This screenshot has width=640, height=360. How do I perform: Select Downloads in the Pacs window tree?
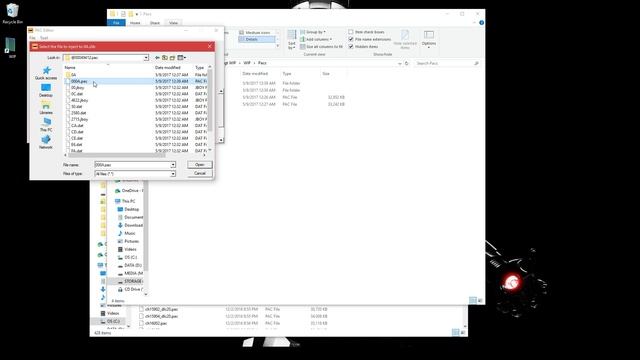[130, 225]
